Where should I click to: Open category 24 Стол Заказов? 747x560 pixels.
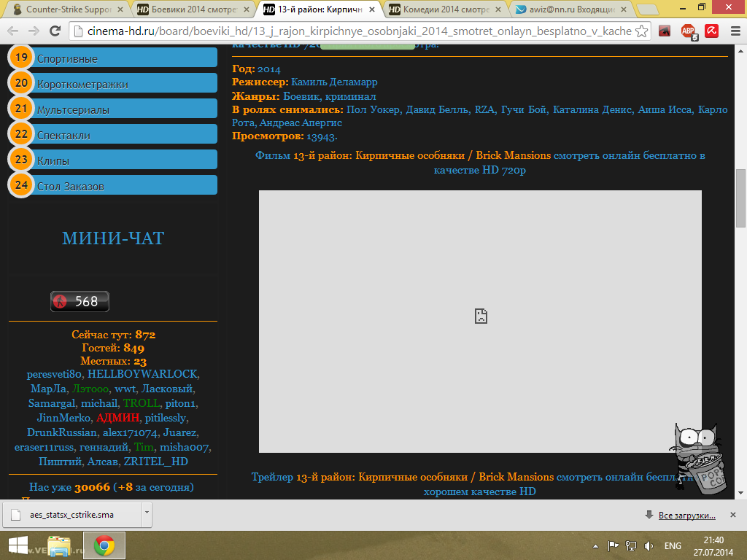pos(113,185)
